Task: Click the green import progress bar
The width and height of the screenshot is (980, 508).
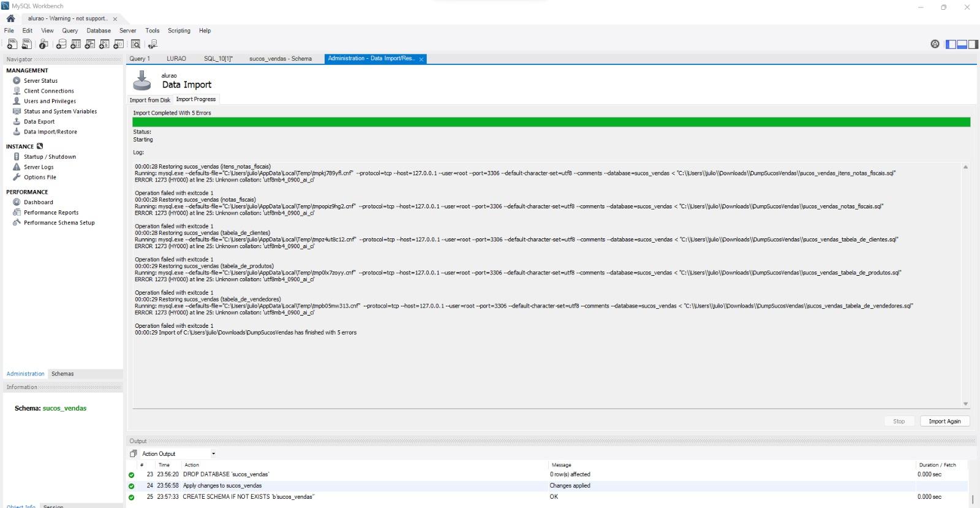Action: [551, 122]
